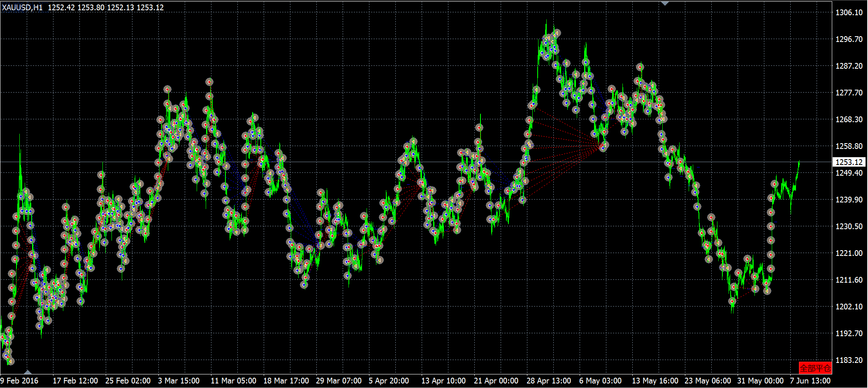868x388 pixels.
Task: Click the 1306.10 price axis label
Action: coord(849,12)
